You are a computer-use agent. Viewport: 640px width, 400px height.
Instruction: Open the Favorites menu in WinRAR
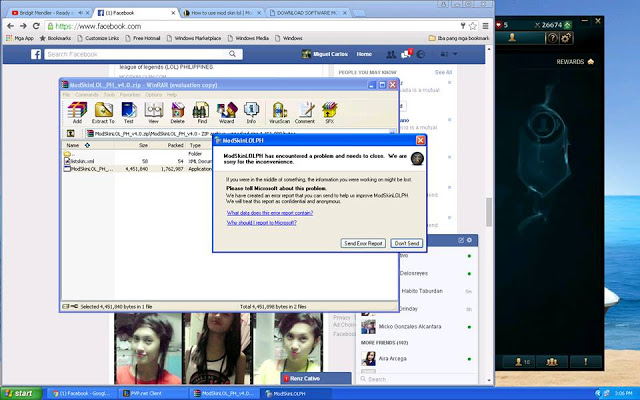click(130, 95)
